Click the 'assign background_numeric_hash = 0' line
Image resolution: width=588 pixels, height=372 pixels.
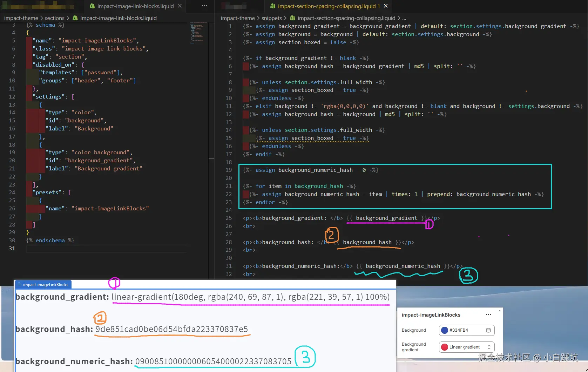click(311, 170)
